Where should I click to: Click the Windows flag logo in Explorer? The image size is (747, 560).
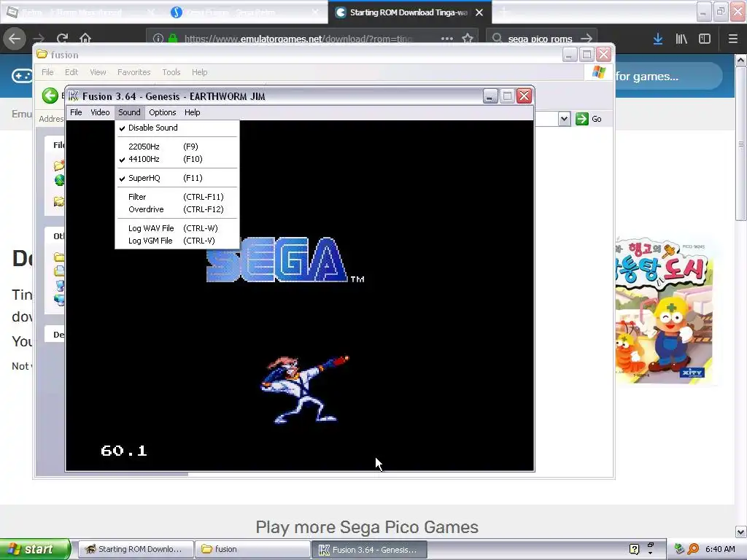(x=598, y=72)
